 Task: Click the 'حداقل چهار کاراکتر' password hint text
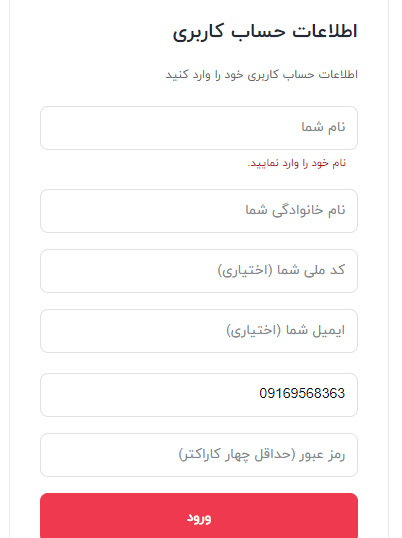click(237, 455)
